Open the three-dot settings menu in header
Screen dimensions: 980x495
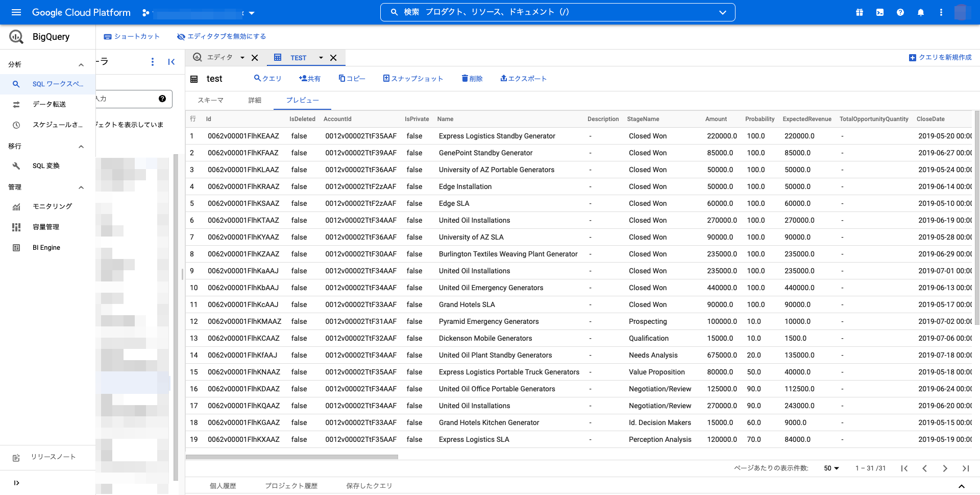(x=941, y=12)
